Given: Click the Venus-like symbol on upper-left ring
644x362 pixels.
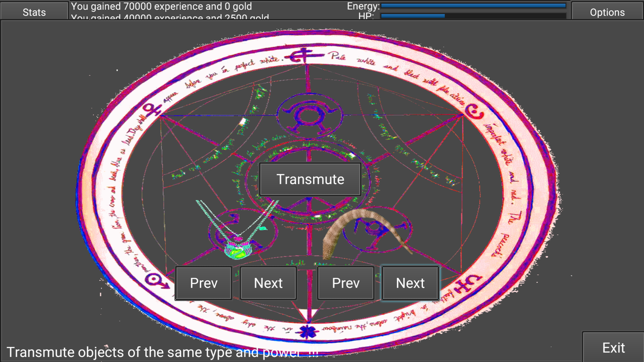Looking at the screenshot, I should 152,109.
